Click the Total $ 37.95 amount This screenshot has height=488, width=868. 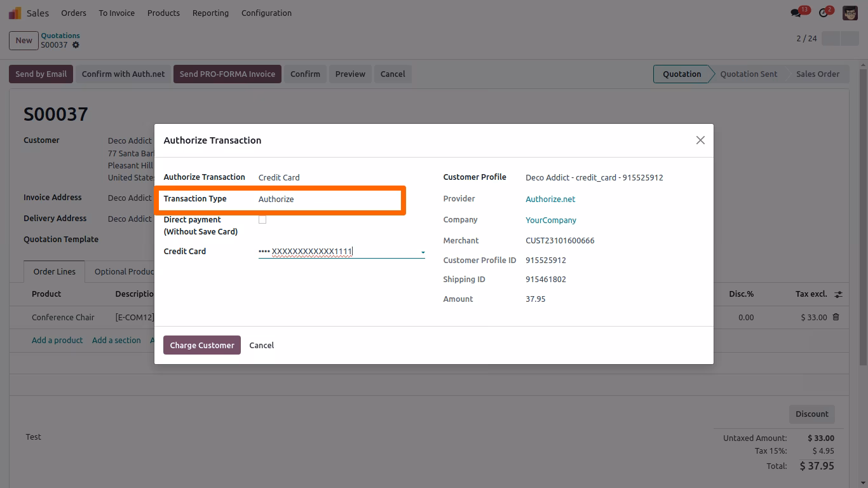coord(817,466)
